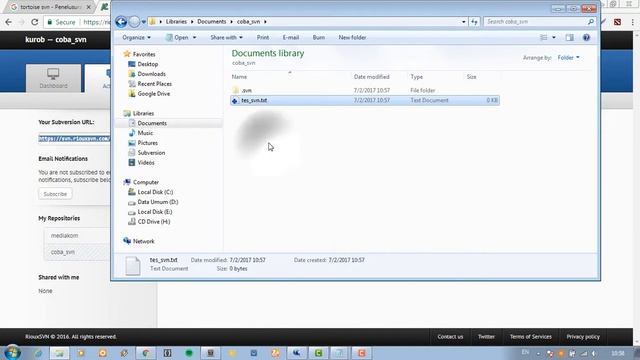Open the recent locations dropdown arrow
This screenshot has height=360, width=640.
[144, 22]
